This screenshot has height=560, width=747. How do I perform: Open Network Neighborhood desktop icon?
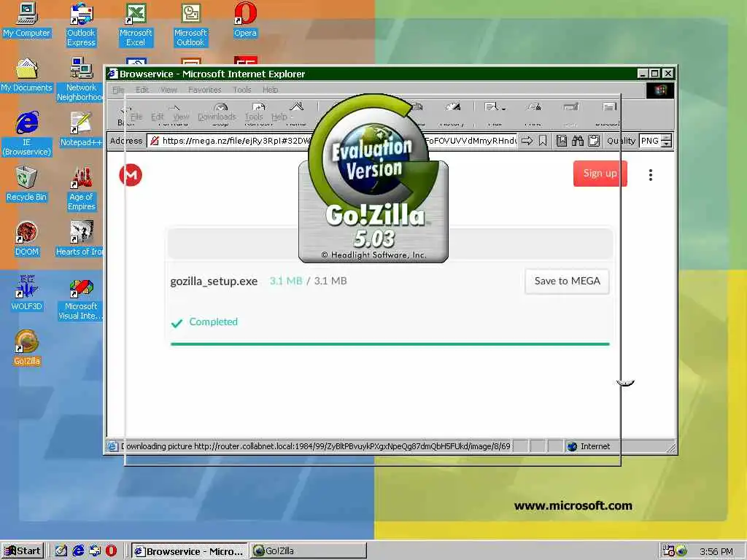point(81,79)
